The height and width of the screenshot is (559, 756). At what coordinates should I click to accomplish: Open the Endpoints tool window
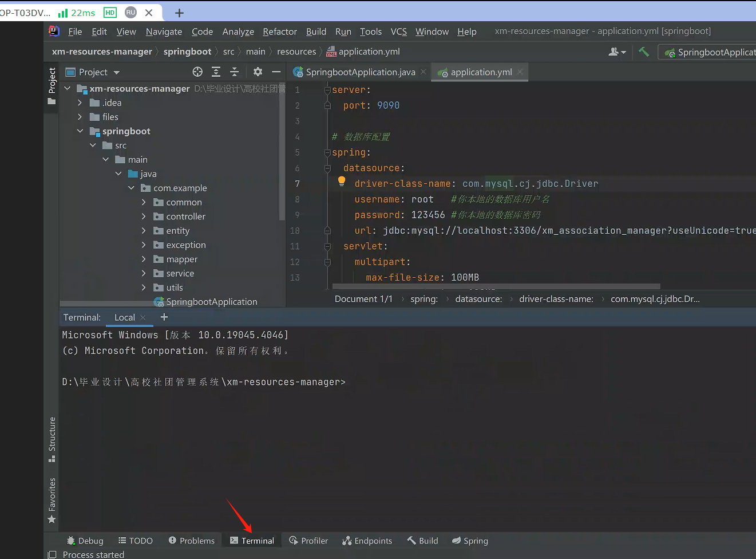(367, 541)
